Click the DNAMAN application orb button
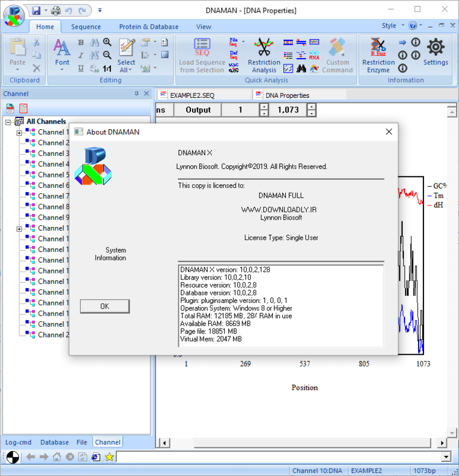Image resolution: width=459 pixels, height=476 pixels. (15, 15)
